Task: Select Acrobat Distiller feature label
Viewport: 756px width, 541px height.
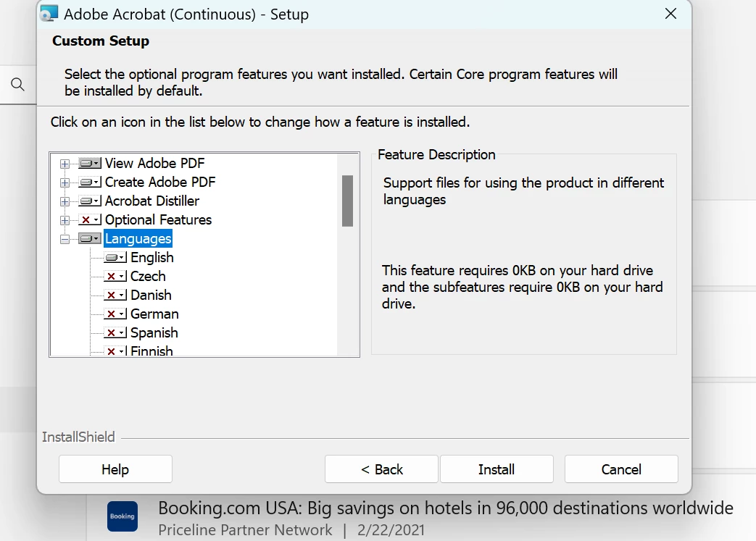Action: click(152, 201)
